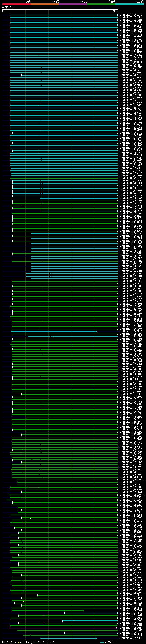Select hit label UniRef100_Q84RL6
Screen dimensions: 146x644
131,103
